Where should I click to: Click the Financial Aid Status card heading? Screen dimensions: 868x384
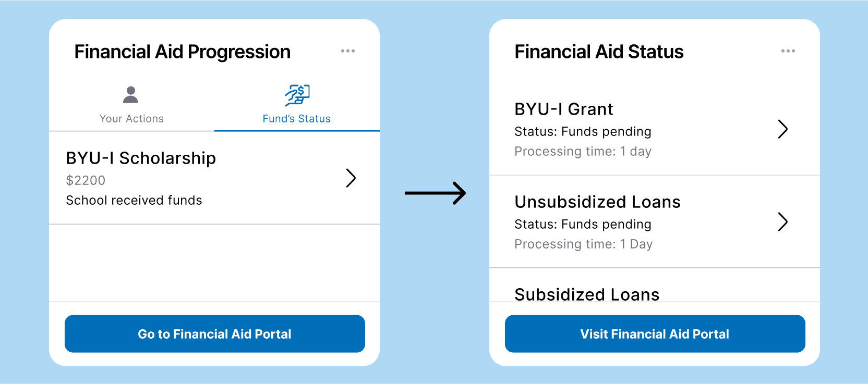coord(599,52)
